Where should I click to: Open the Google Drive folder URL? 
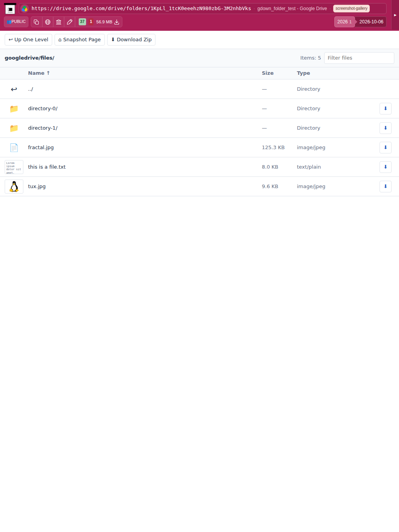[141, 8]
